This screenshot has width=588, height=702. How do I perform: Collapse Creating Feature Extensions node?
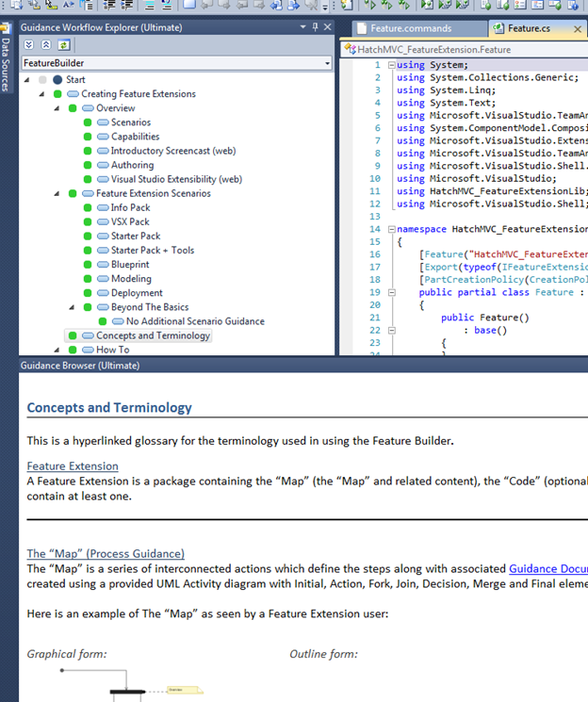pyautogui.click(x=42, y=94)
